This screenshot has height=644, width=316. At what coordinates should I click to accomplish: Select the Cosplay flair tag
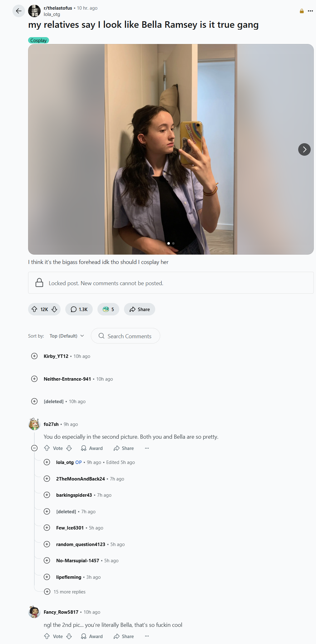[38, 40]
